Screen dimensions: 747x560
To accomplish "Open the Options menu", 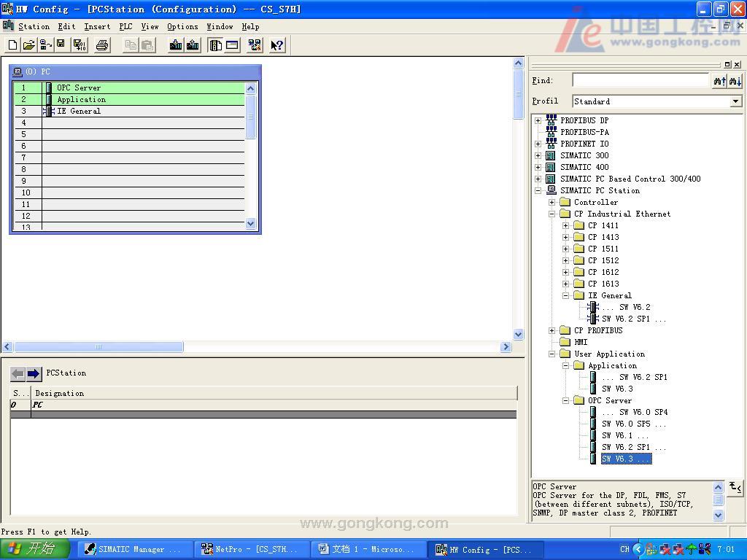I will coord(182,27).
